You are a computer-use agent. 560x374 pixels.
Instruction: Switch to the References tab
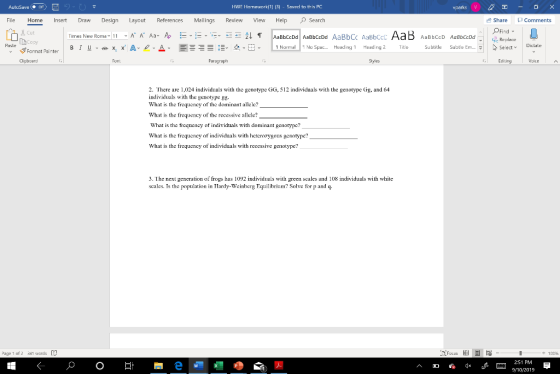[170, 20]
